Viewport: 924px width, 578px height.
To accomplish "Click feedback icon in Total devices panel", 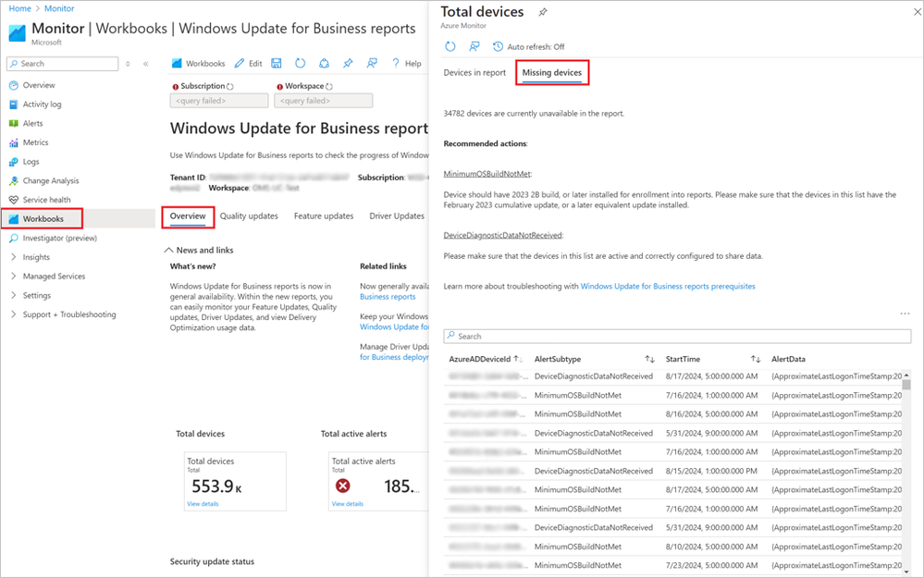I will tap(474, 46).
